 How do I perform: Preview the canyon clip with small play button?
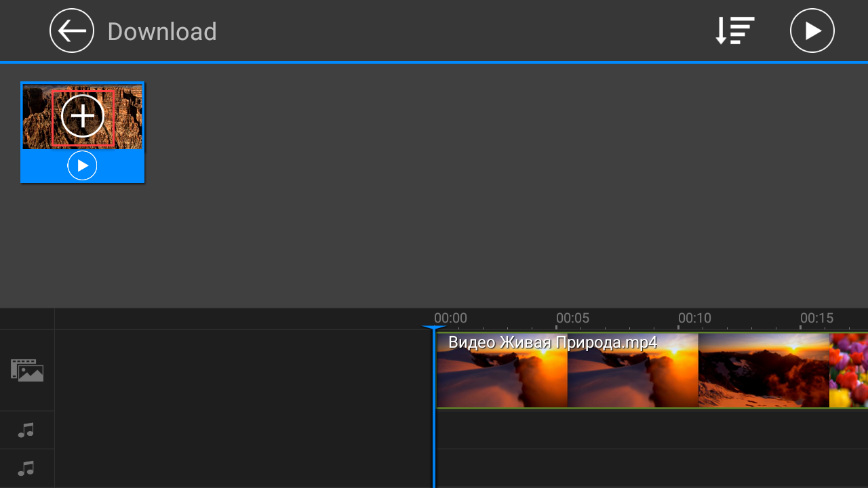pos(82,166)
